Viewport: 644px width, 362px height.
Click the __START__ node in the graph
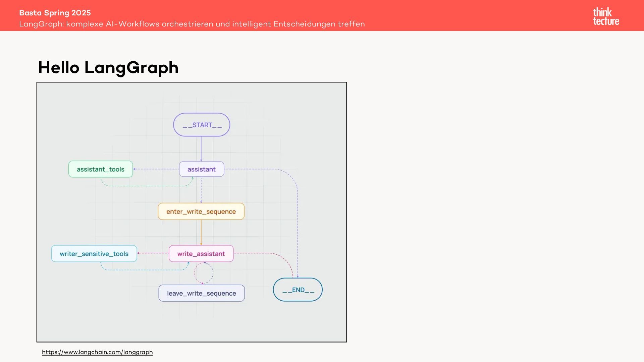(202, 125)
